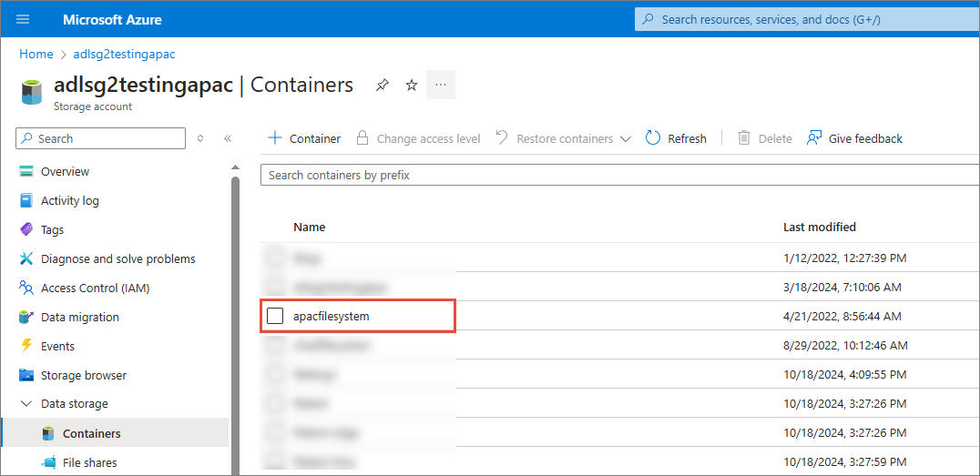
Task: Open the apacfilesystem container
Action: 332,316
